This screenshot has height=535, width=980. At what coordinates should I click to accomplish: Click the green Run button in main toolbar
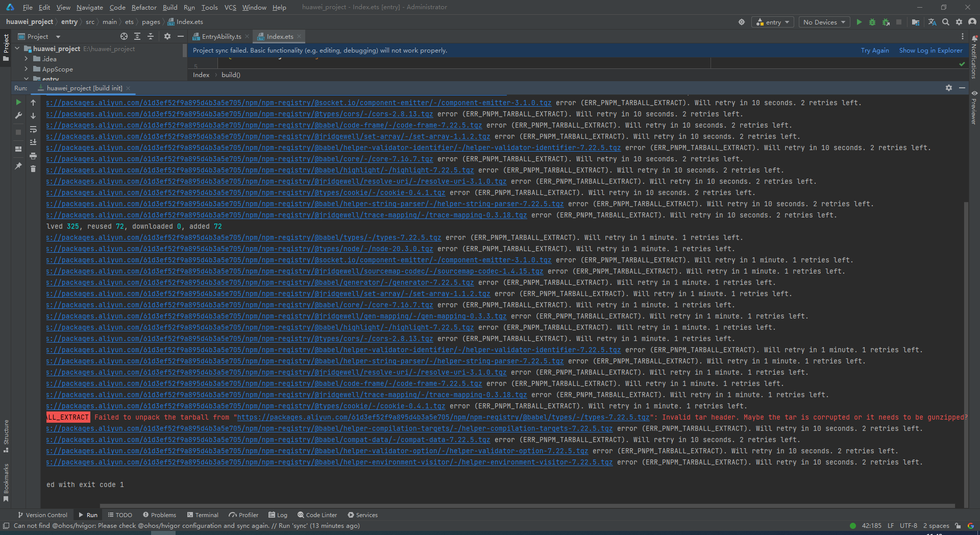(859, 22)
